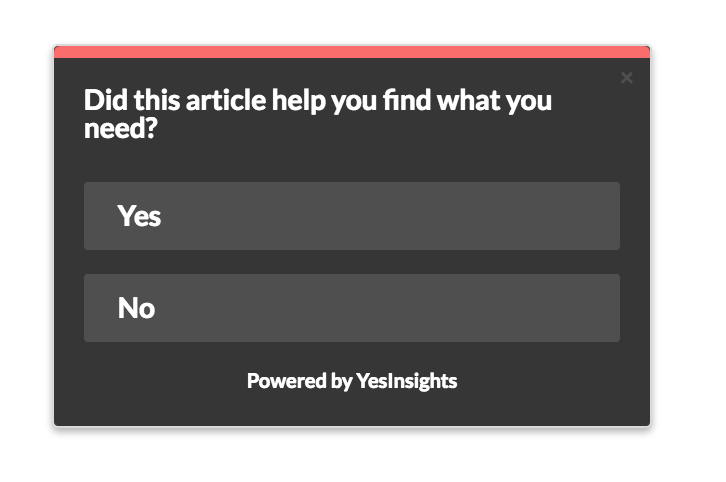This screenshot has width=726, height=482.
Task: Dismiss the feedback dialog via the X icon
Action: click(x=627, y=78)
